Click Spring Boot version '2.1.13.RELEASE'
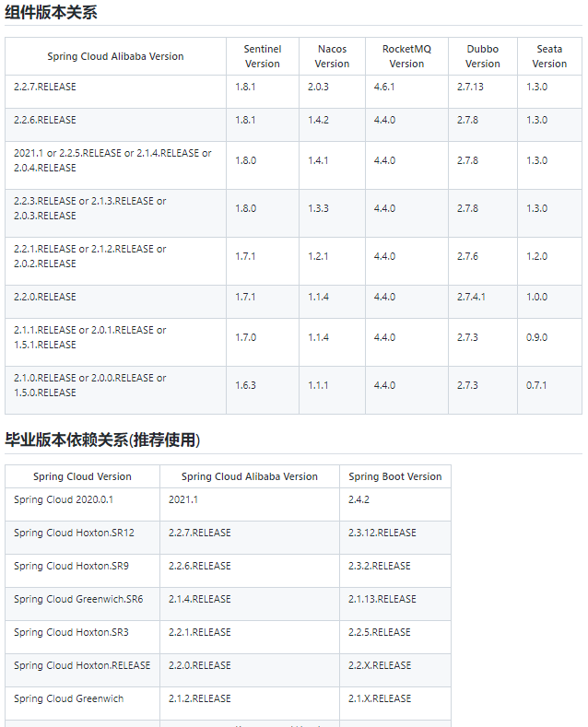Viewport: 588px width, 727px height. pos(382,599)
